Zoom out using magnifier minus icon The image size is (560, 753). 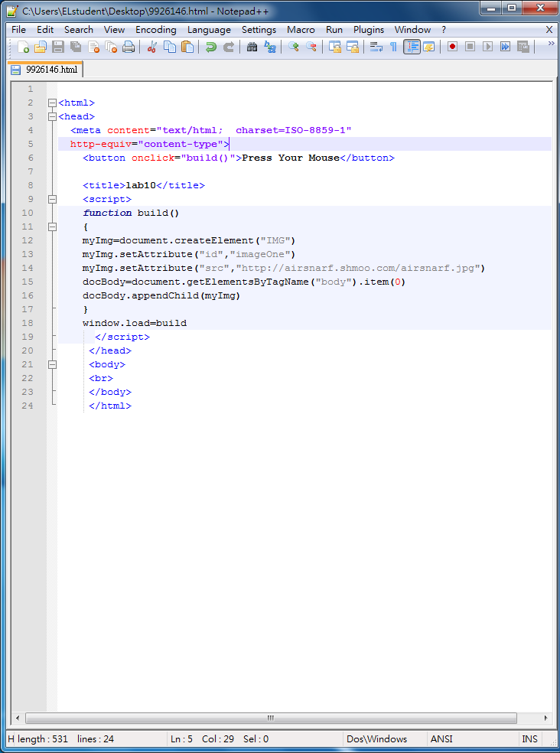[311, 47]
